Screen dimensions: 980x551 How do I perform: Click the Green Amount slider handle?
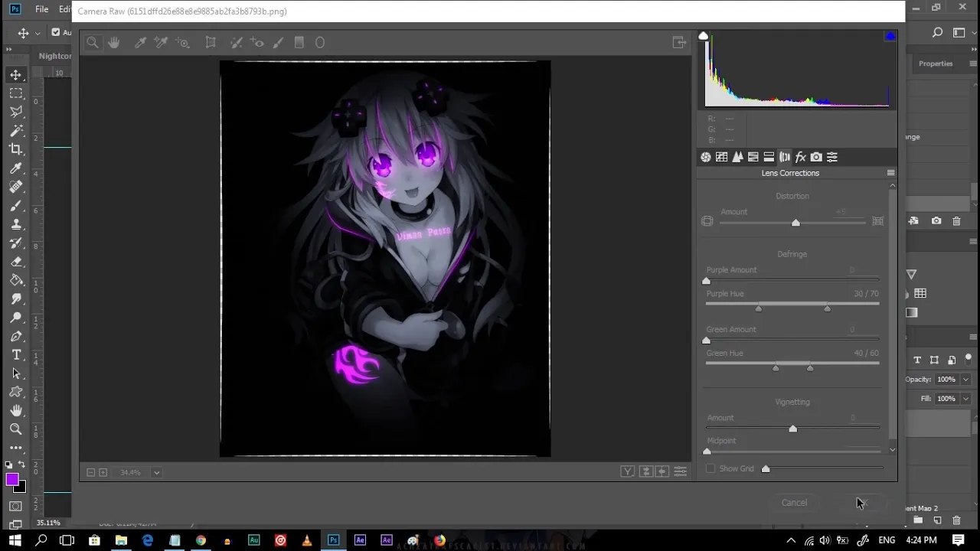[x=707, y=341]
